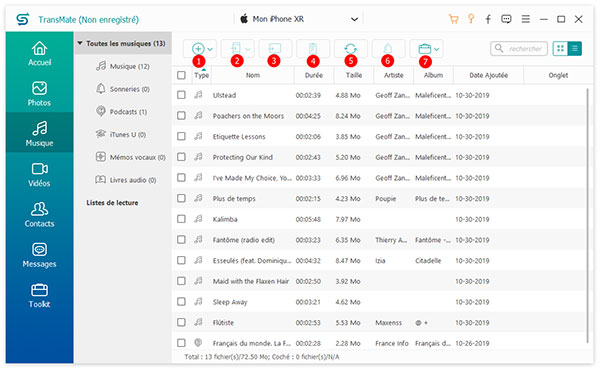
Task: Click the Poupie artist cell
Action: point(385,199)
